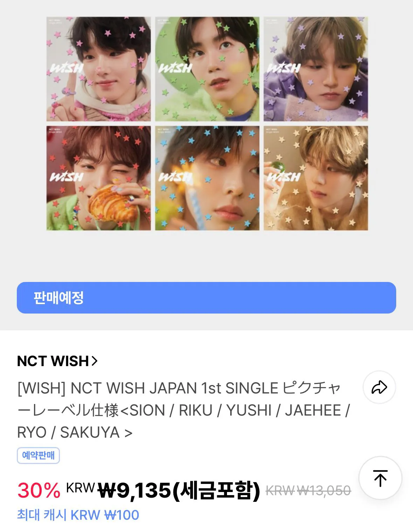The height and width of the screenshot is (532, 413).
Task: Click the small KRW label before ₩9,135
Action: tap(80, 487)
